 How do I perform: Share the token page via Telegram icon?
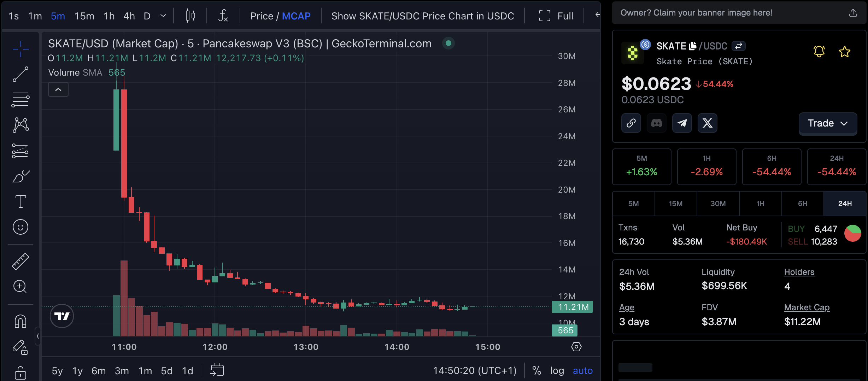tap(682, 123)
